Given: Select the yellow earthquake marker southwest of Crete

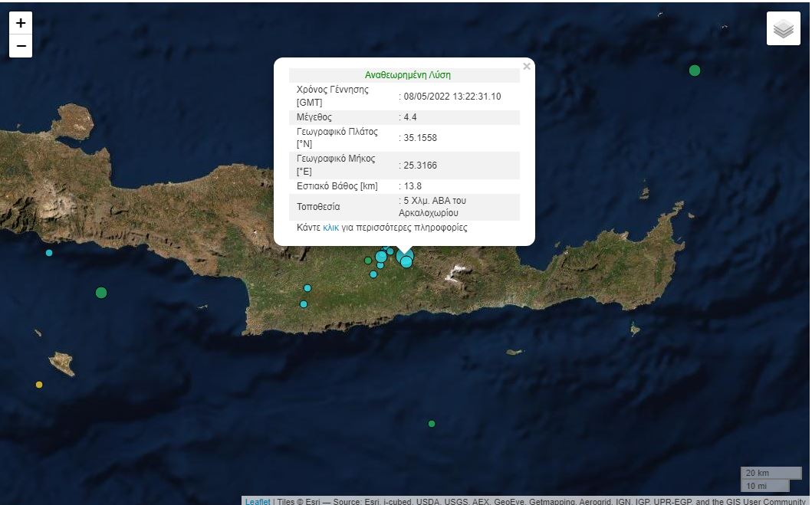Looking at the screenshot, I should pyautogui.click(x=39, y=385).
